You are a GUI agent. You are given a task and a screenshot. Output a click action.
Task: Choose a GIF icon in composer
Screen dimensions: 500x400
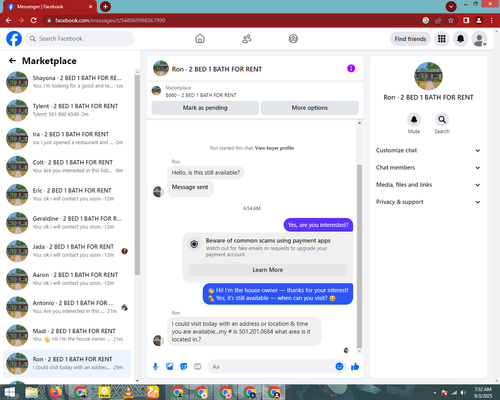(x=198, y=367)
